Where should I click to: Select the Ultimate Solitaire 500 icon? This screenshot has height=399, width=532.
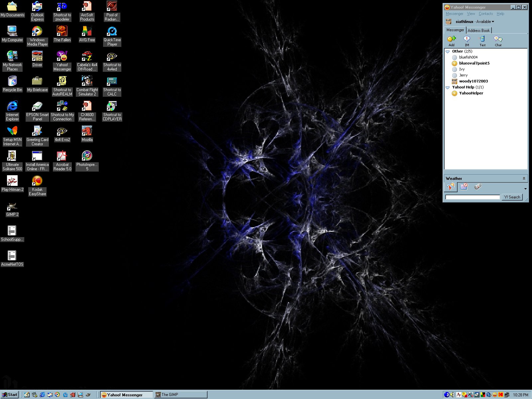pyautogui.click(x=12, y=161)
